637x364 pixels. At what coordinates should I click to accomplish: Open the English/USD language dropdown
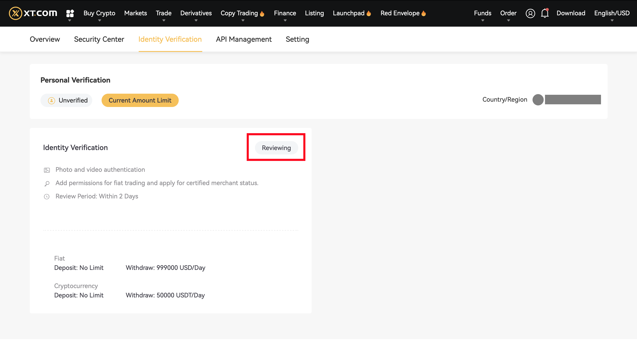coord(612,13)
